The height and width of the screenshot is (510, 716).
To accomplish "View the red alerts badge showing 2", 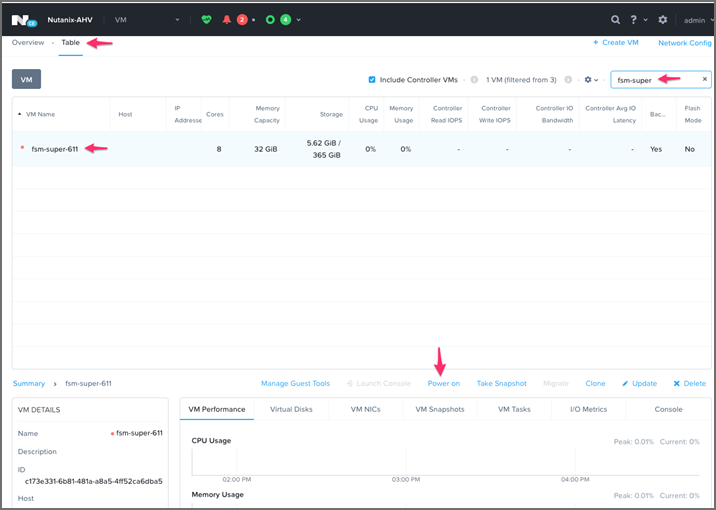I will click(x=242, y=20).
